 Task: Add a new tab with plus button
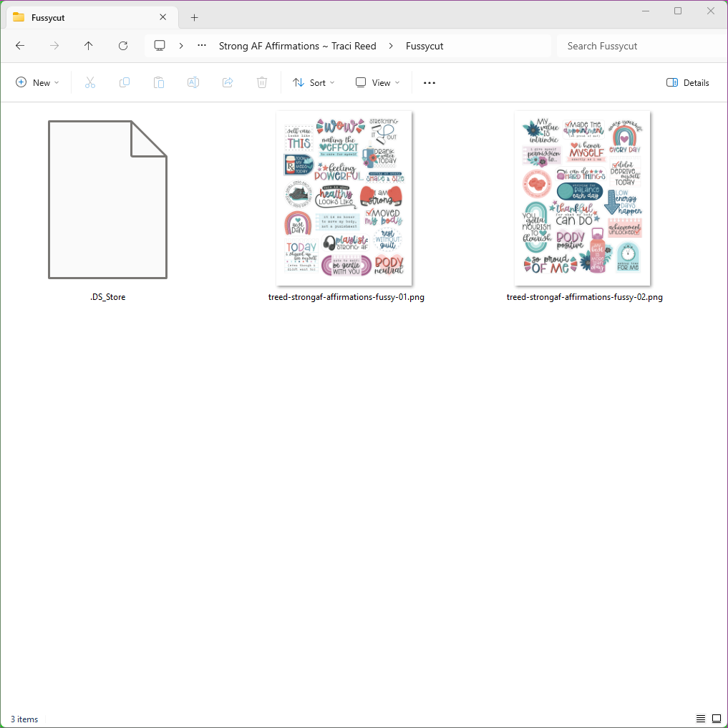194,17
